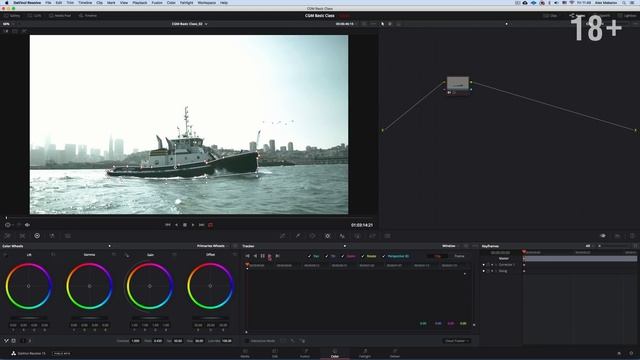
Task: Open the Curves palette
Action: [282, 236]
